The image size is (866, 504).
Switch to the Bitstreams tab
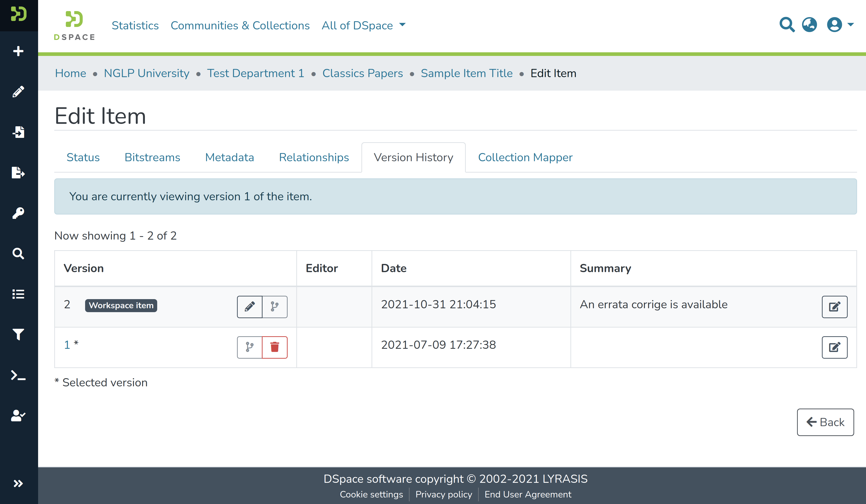[x=152, y=157]
